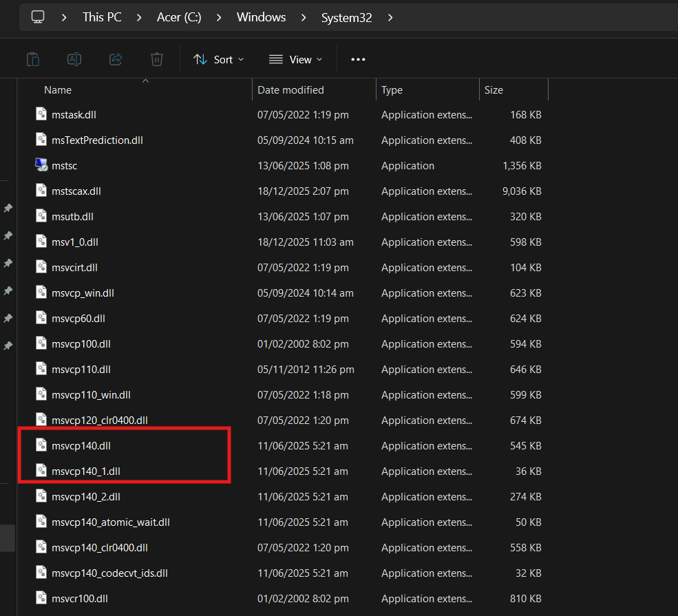This screenshot has height=616, width=678.
Task: Click the Delete trash can icon
Action: [157, 59]
